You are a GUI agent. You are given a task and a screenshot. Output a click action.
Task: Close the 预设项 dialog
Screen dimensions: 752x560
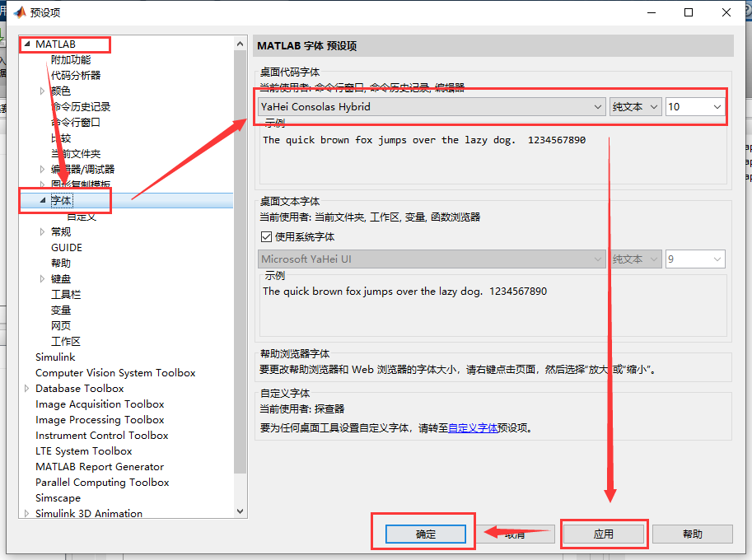726,12
